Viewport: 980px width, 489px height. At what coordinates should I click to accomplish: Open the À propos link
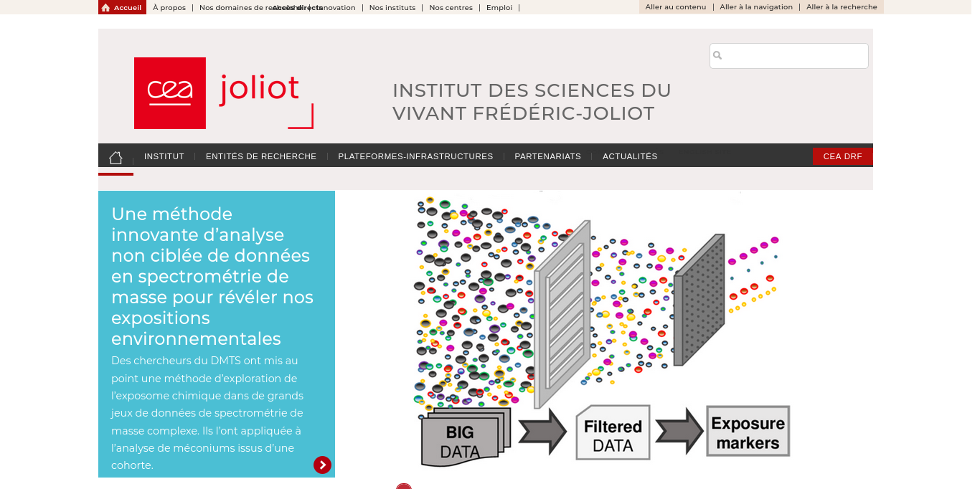[169, 8]
